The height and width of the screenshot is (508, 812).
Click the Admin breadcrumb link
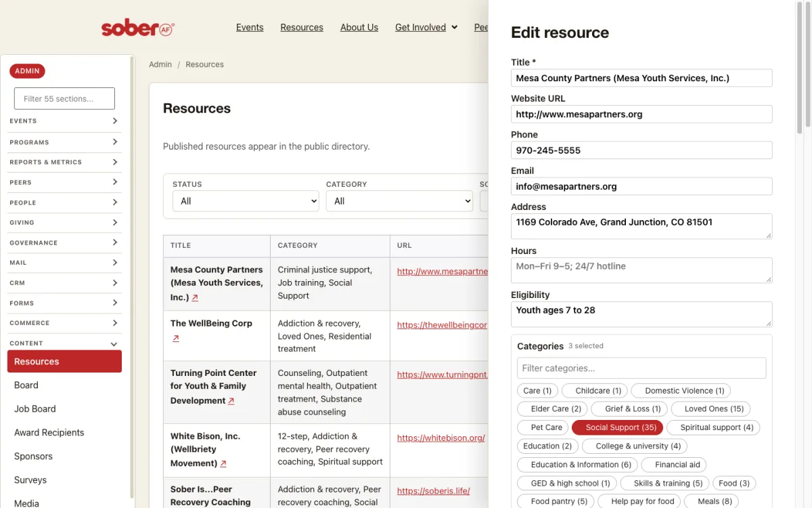[160, 65]
